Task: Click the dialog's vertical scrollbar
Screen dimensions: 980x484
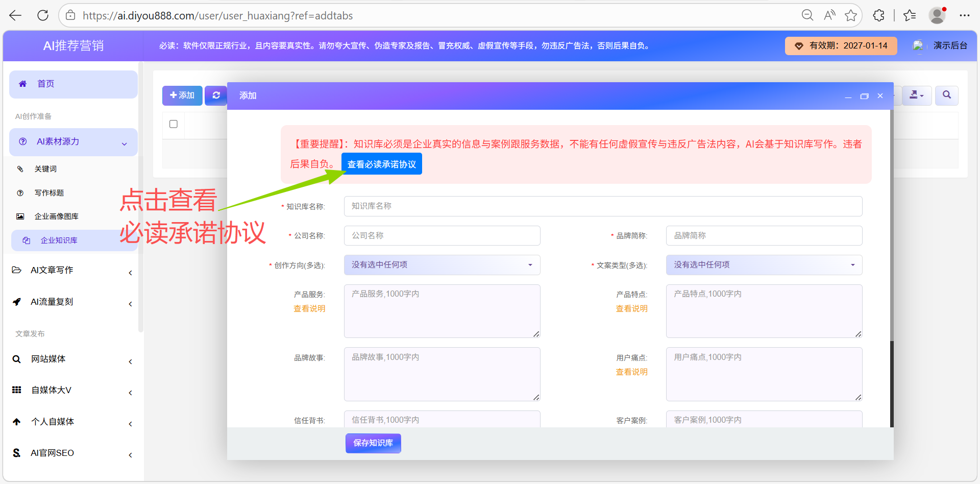Action: pos(892,383)
